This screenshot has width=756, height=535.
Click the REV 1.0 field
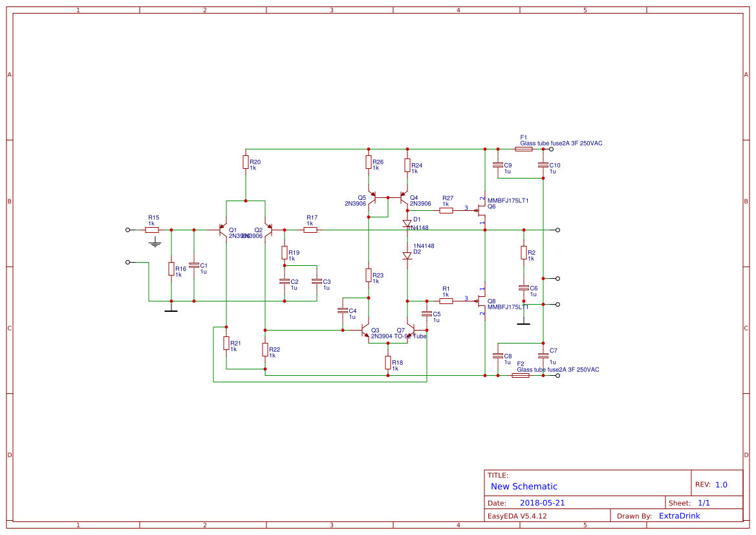pos(722,483)
